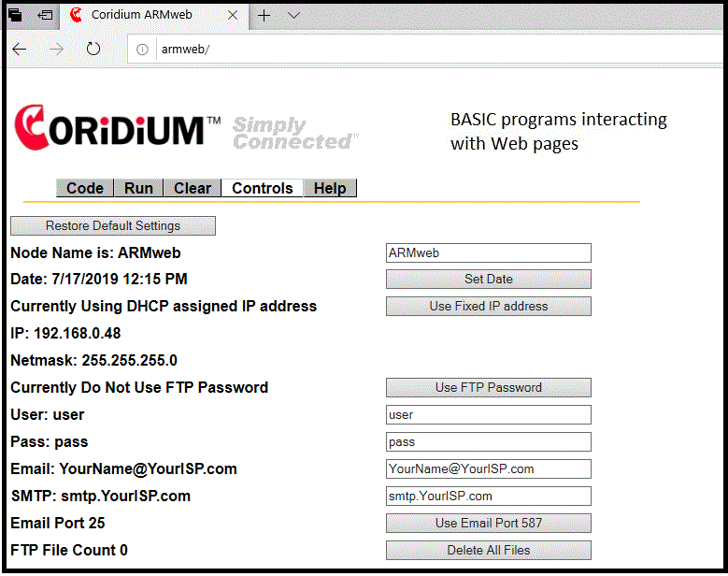Close the Coridium ARMweb tab
This screenshot has width=728, height=576.
point(233,15)
